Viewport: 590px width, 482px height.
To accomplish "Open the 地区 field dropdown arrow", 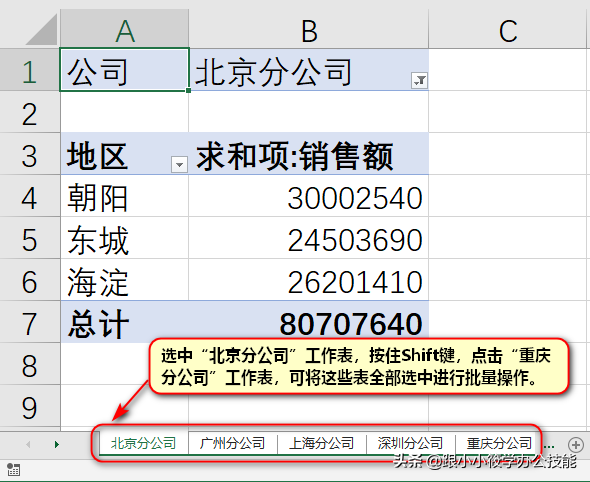I will coord(179,164).
